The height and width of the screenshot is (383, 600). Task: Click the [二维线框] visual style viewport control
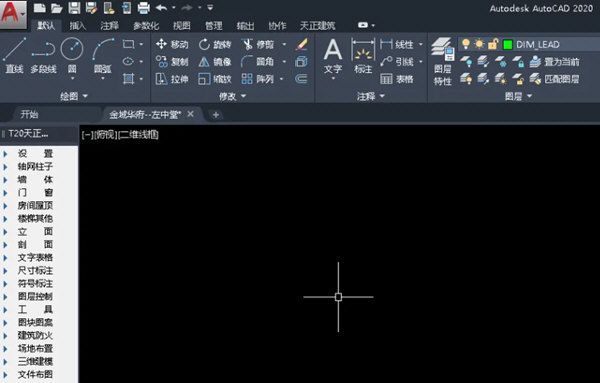pyautogui.click(x=139, y=134)
